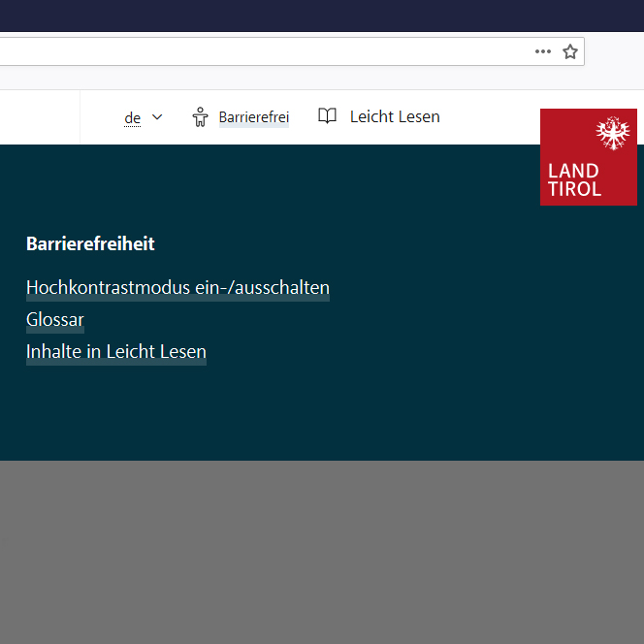The image size is (644, 644).
Task: Bookmark this page with the star icon
Action: (x=570, y=51)
